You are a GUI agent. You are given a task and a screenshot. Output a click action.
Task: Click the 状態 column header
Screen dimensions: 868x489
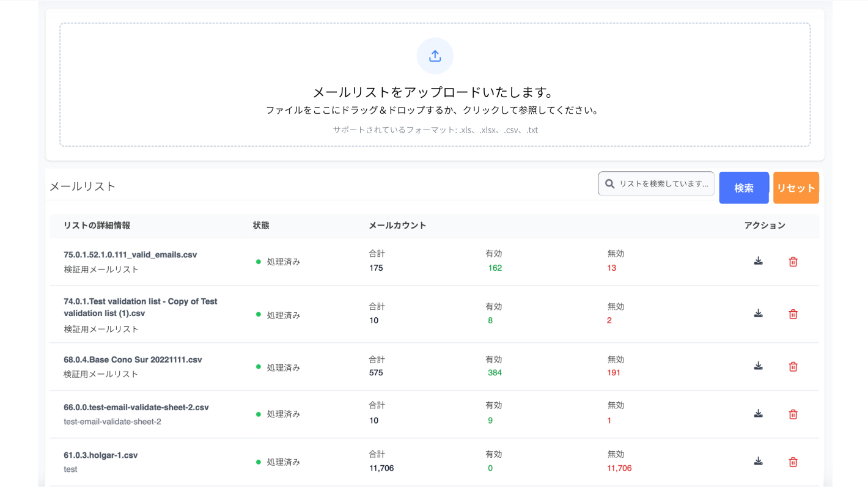coord(261,226)
